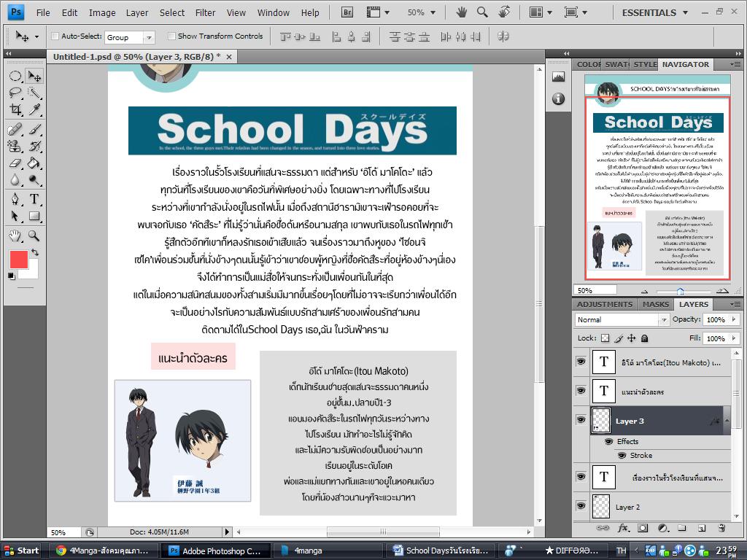
Task: Add a layer style with fx button
Action: point(623,528)
